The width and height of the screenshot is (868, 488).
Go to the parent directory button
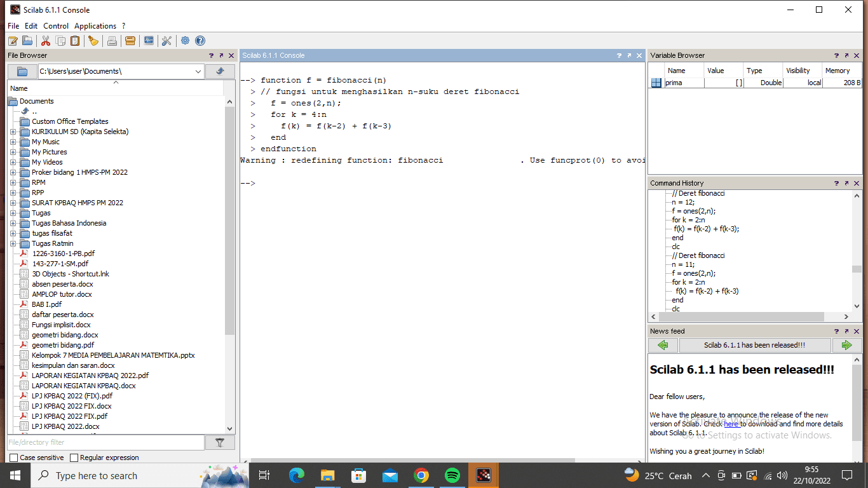220,71
